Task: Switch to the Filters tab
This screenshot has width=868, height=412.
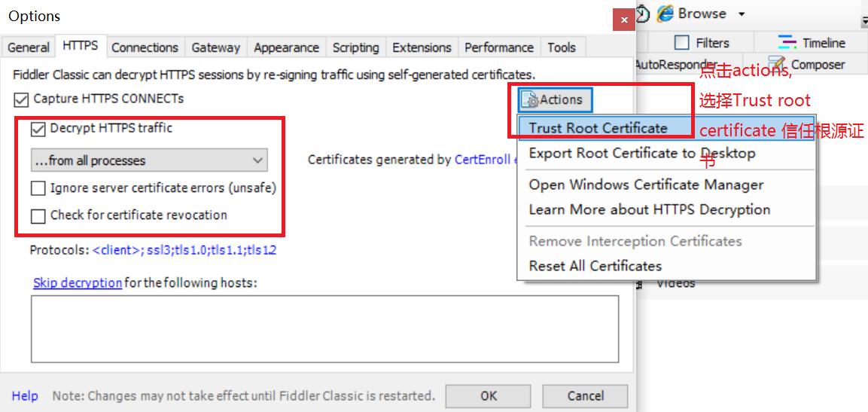Action: coord(702,43)
